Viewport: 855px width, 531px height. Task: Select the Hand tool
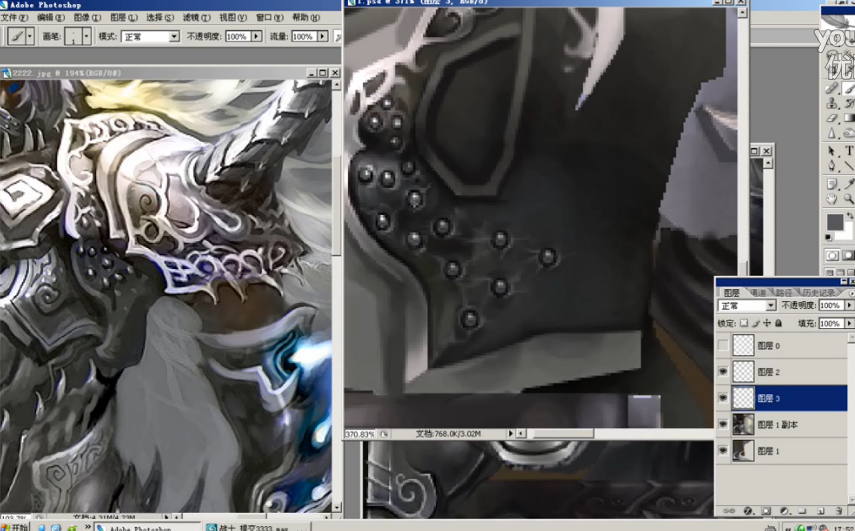[832, 199]
